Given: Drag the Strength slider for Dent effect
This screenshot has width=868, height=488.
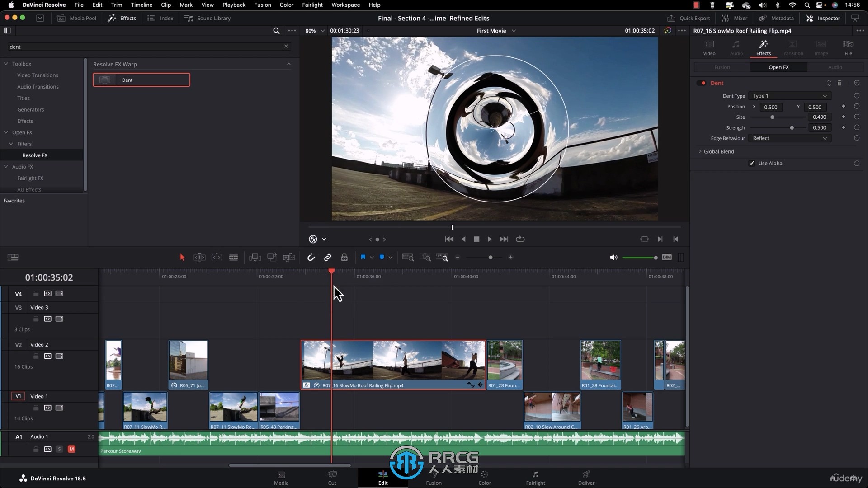Looking at the screenshot, I should click(792, 127).
